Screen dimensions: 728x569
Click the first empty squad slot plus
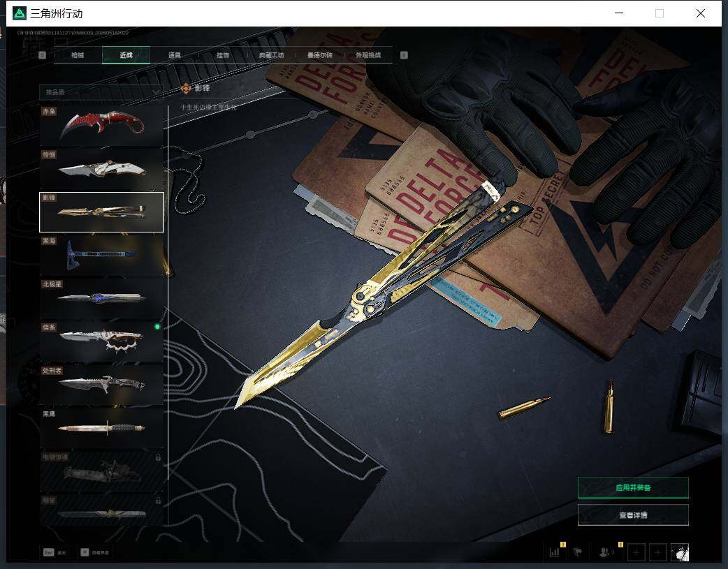click(x=636, y=552)
